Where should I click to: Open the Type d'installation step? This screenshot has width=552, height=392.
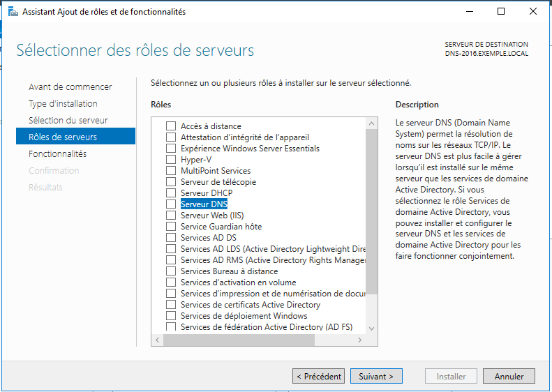tap(63, 104)
